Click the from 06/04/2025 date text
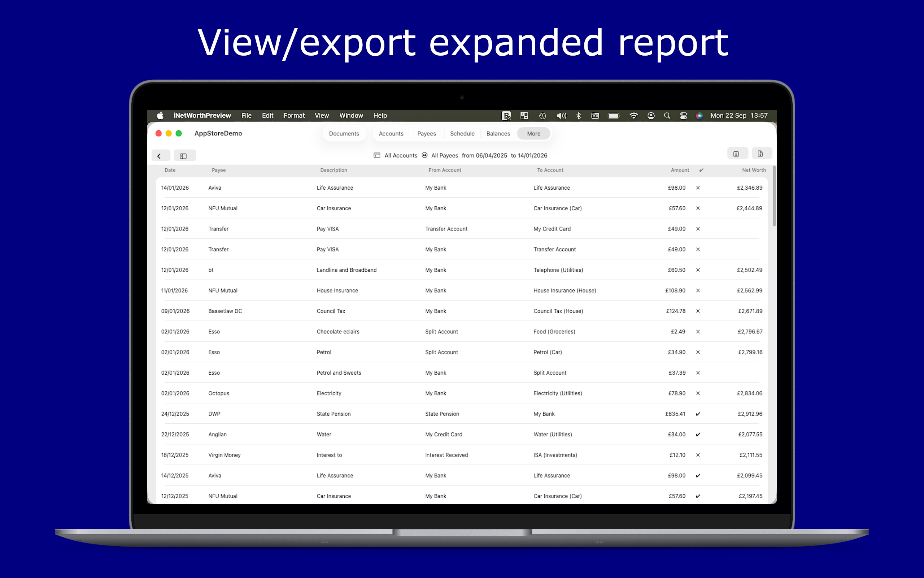Viewport: 924px width, 578px height. pos(484,155)
